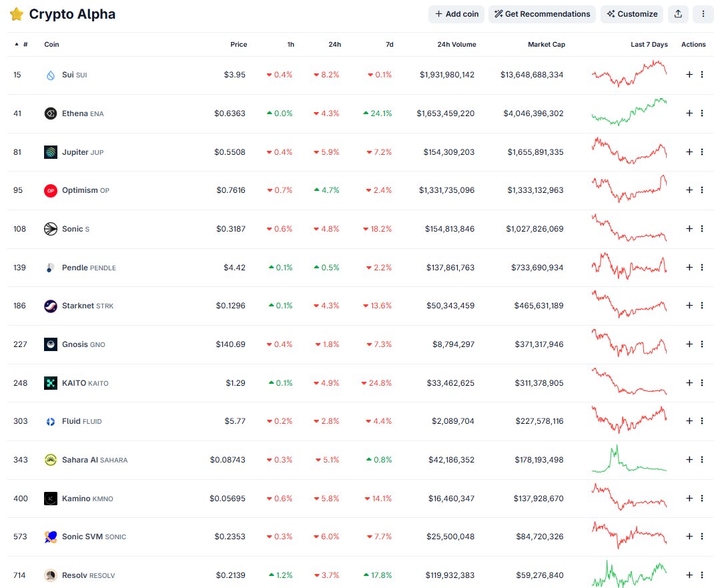The height and width of the screenshot is (588, 720).
Task: Click the Customize button
Action: (x=632, y=14)
